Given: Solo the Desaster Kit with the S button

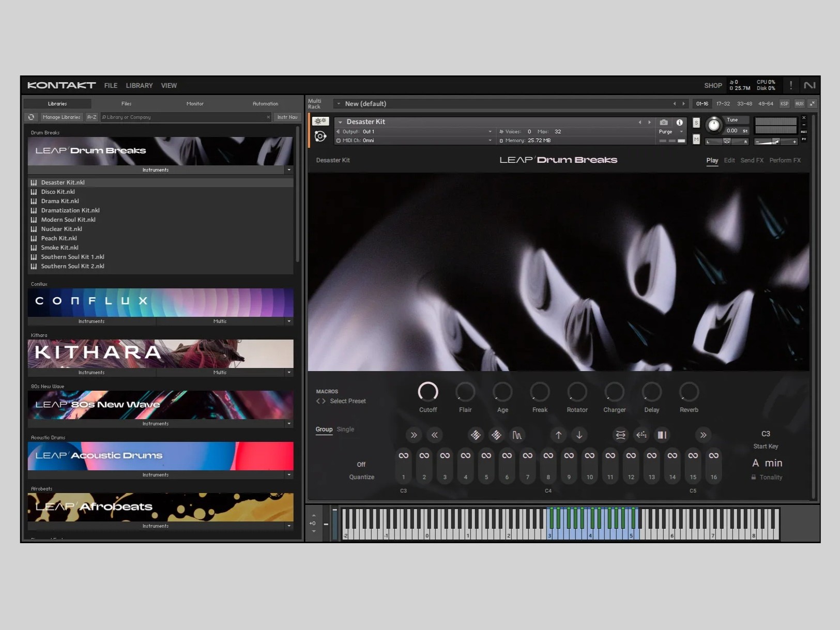Looking at the screenshot, I should [696, 122].
